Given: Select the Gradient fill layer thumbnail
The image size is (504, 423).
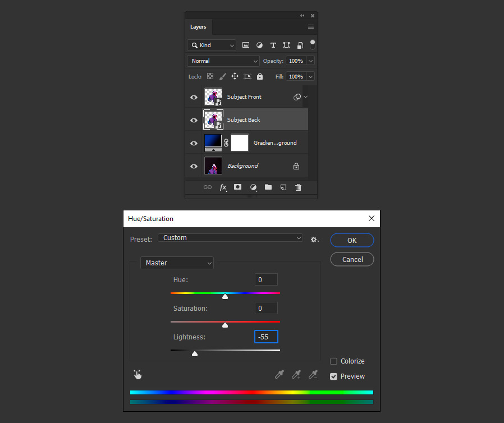Looking at the screenshot, I should (x=213, y=142).
